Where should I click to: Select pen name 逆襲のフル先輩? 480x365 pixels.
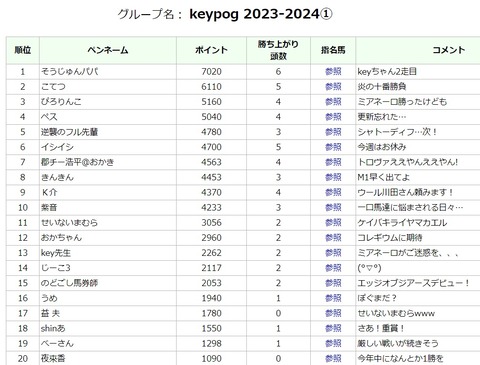point(69,132)
